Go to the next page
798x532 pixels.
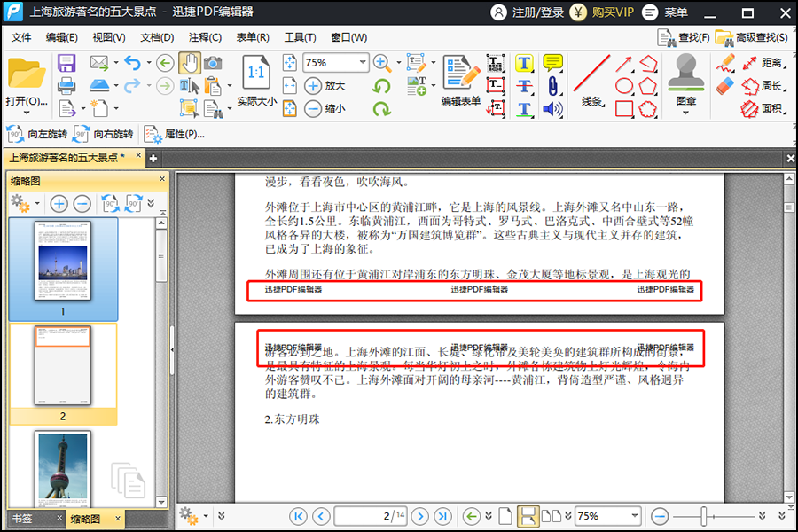(x=420, y=516)
